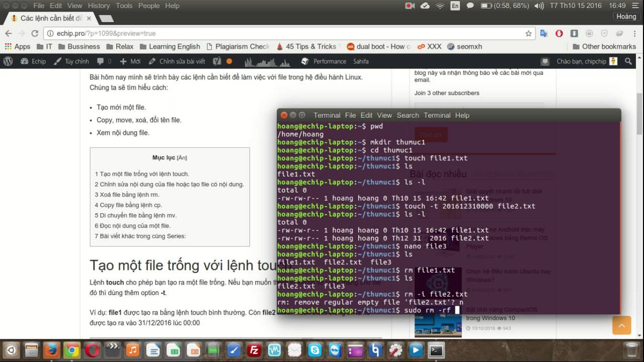Viewport: 644px width, 362px height.
Task: Open Tùy chỉnh customizer link
Action: click(71, 61)
